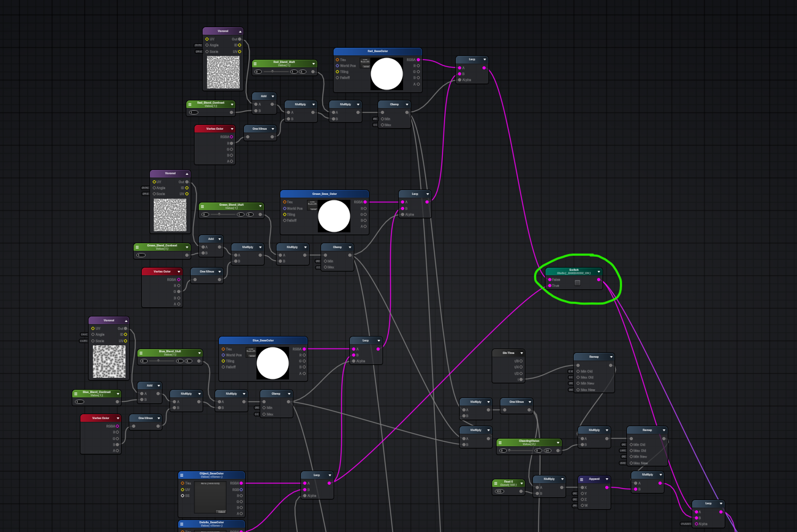This screenshot has height=532, width=797.
Task: Click the CleaningVision value slider
Action: [x=519, y=451]
